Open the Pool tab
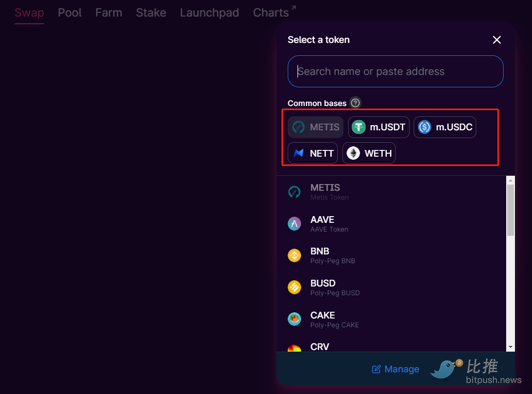532x394 pixels. point(70,13)
